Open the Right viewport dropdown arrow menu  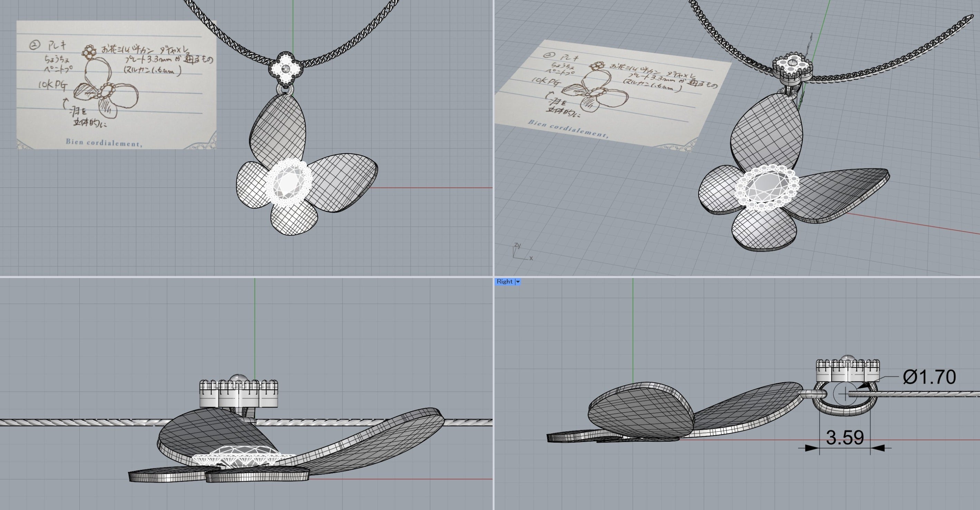(518, 282)
